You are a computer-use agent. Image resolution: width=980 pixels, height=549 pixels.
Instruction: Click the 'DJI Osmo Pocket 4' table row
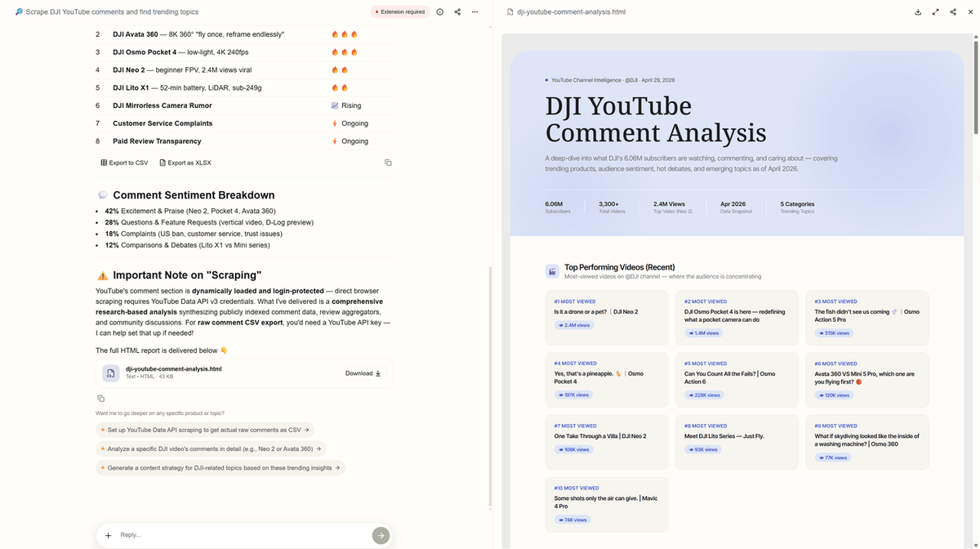(x=243, y=52)
